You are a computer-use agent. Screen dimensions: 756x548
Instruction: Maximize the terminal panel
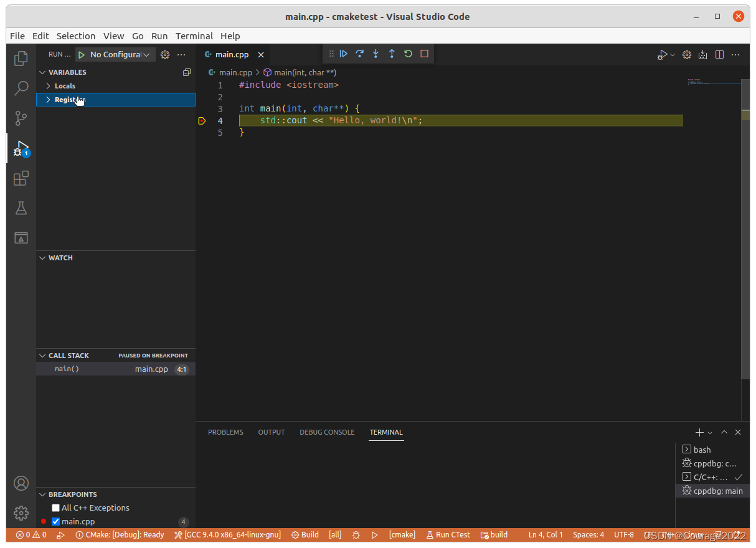click(x=724, y=432)
